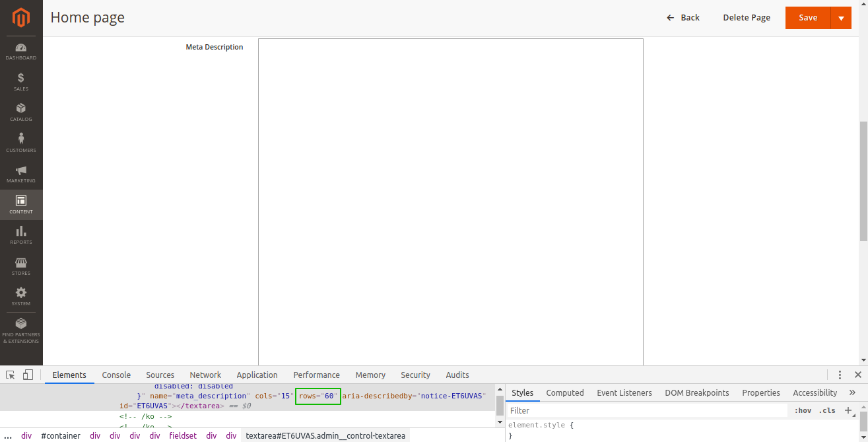The width and height of the screenshot is (868, 442).
Task: Select the Styles pane tab
Action: point(523,392)
